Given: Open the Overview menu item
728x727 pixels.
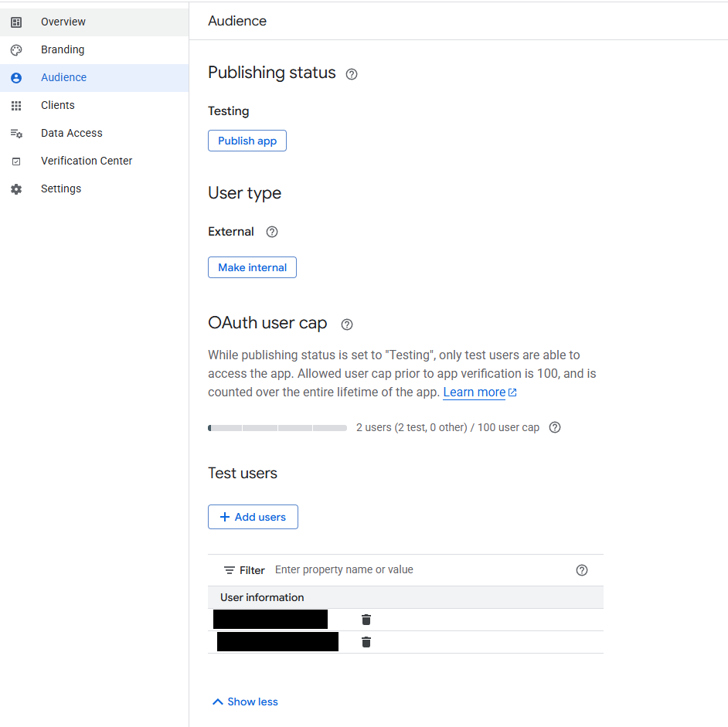Looking at the screenshot, I should coord(94,22).
